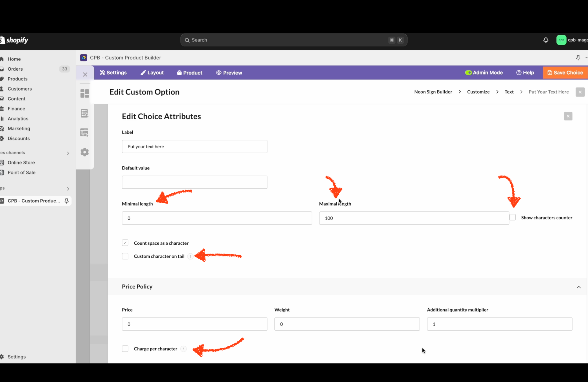Open the cpb store account avatar
Screen dimensions: 588x382
(x=561, y=40)
